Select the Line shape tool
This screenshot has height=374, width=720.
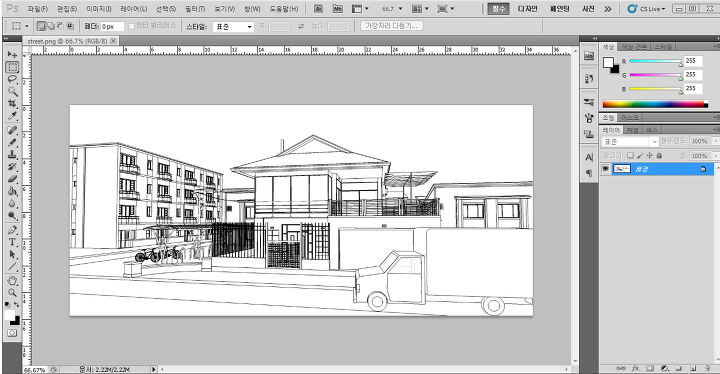[x=12, y=266]
